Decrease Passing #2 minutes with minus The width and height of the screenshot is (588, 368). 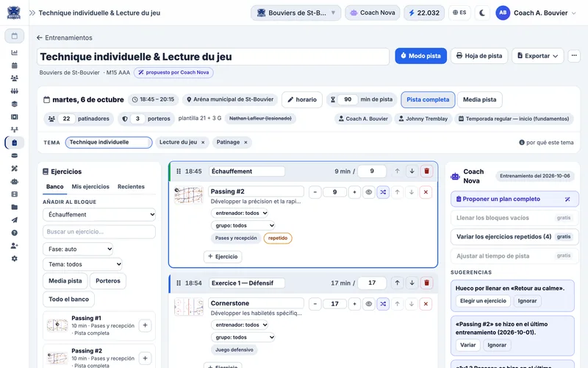[315, 192]
